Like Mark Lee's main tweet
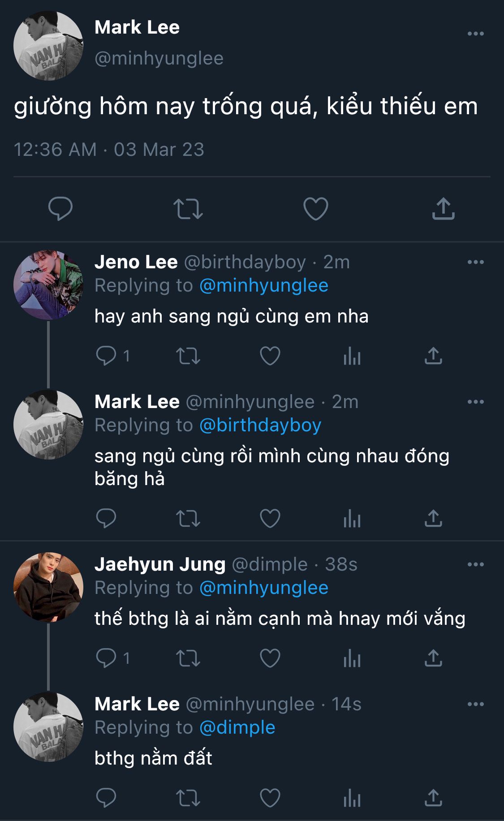This screenshot has width=504, height=821. point(315,209)
